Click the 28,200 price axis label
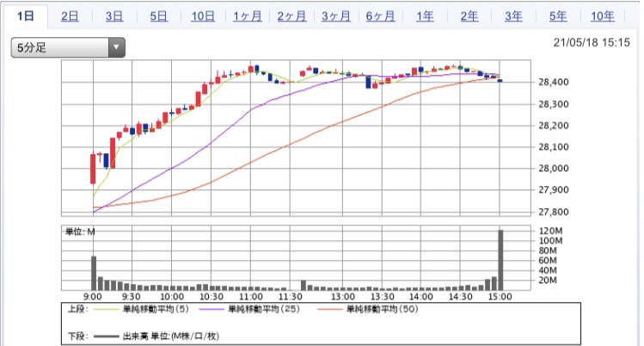Viewport: 644px width, 346px height. (x=554, y=126)
